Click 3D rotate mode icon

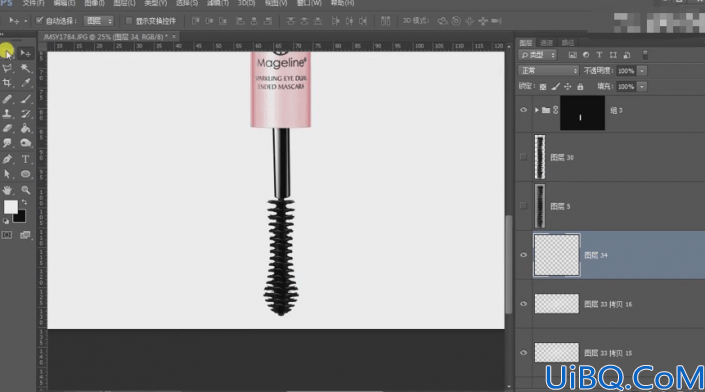tap(442, 21)
